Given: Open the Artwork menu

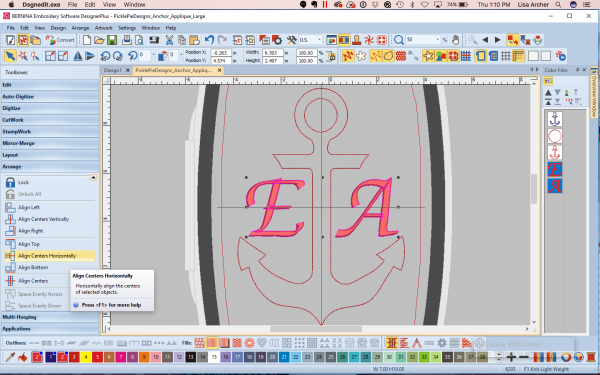Looking at the screenshot, I should pos(104,28).
